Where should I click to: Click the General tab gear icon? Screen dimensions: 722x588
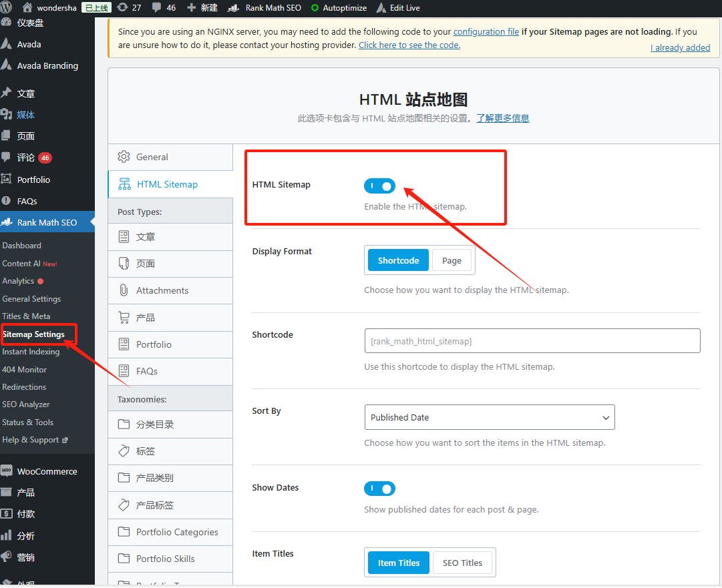click(x=124, y=157)
